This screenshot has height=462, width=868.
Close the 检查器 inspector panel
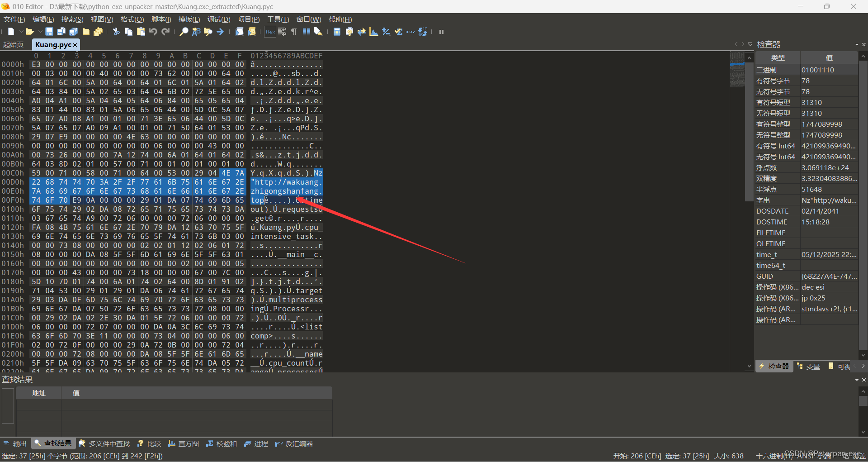pos(864,44)
